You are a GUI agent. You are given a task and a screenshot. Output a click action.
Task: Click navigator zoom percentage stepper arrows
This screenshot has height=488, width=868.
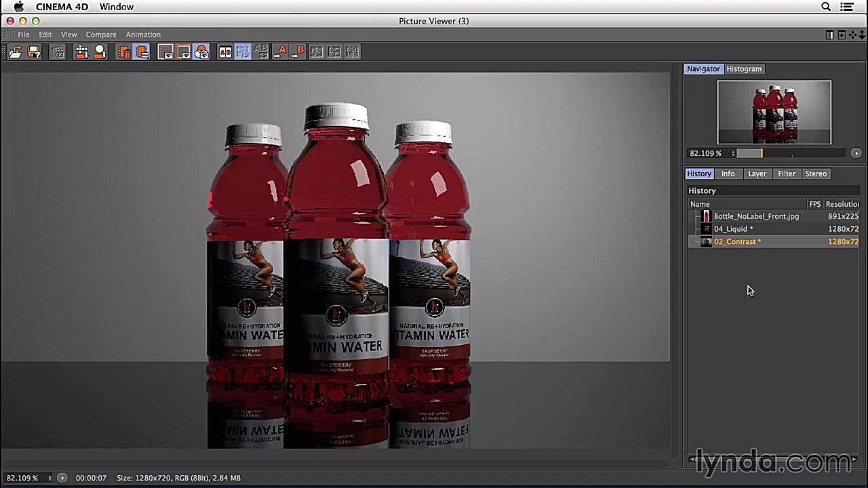733,154
